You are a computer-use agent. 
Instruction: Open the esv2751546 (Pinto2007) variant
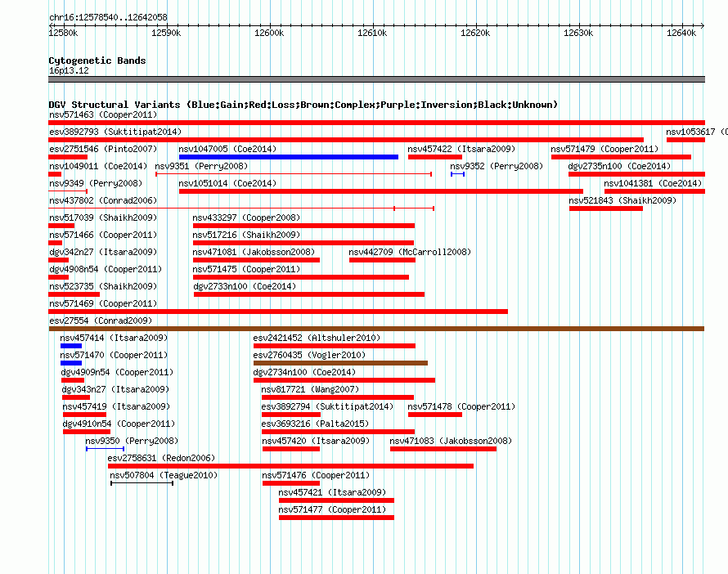[x=103, y=149]
